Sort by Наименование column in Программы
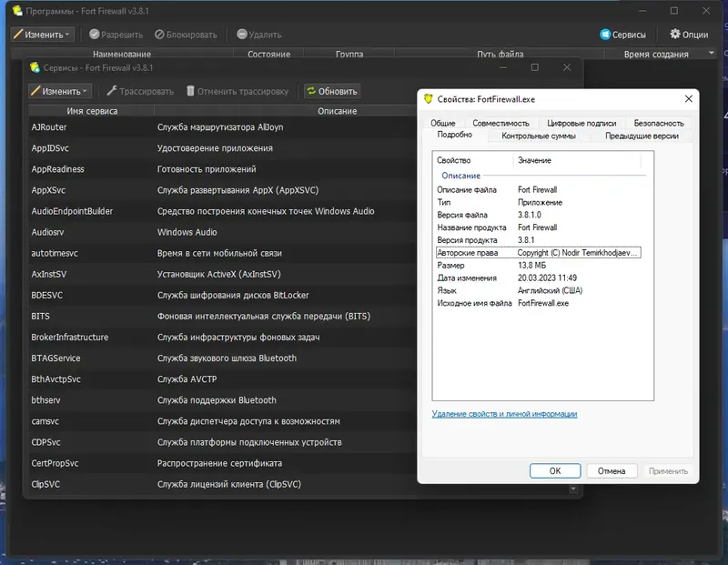The width and height of the screenshot is (728, 565). pos(122,54)
